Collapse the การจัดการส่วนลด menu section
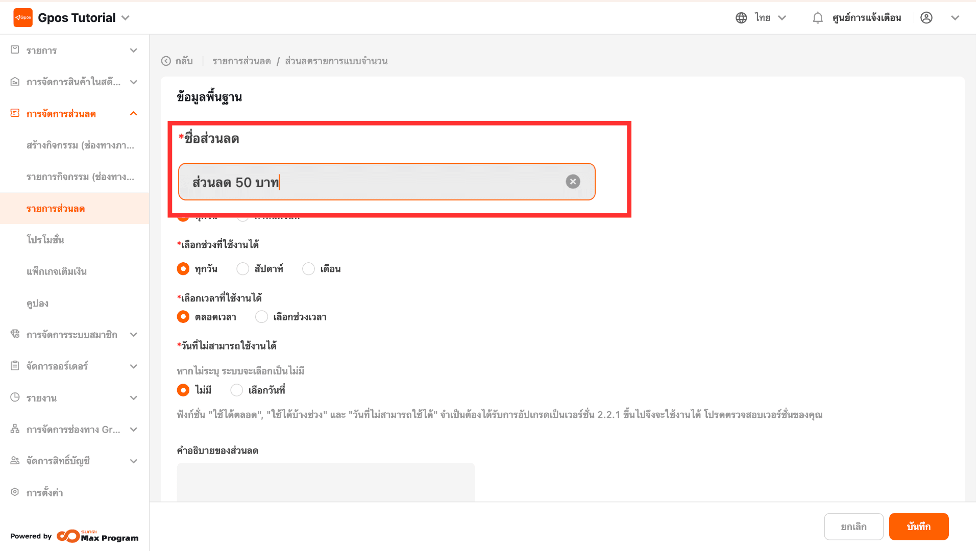Screen dimensions: 980x551 (134, 114)
